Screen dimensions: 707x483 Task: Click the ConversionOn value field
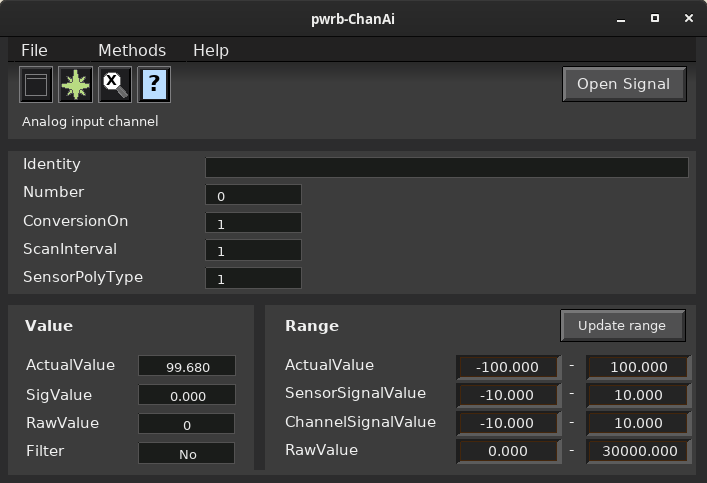(253, 223)
